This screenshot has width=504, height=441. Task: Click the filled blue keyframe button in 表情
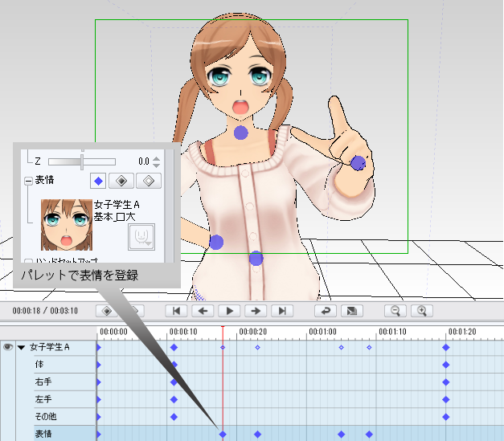tap(98, 181)
